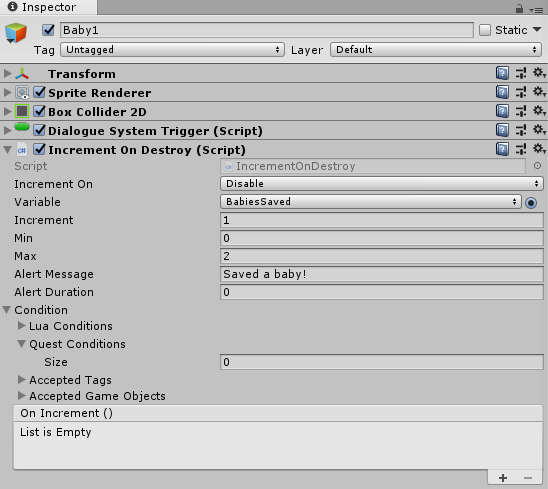Click the Script object picker circle
Image resolution: width=548 pixels, height=489 pixels.
538,166
